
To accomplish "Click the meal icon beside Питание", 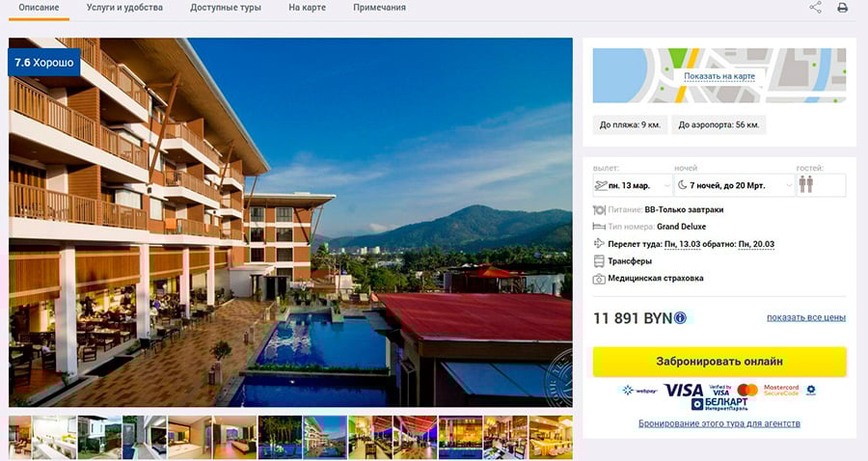I will coord(599,209).
